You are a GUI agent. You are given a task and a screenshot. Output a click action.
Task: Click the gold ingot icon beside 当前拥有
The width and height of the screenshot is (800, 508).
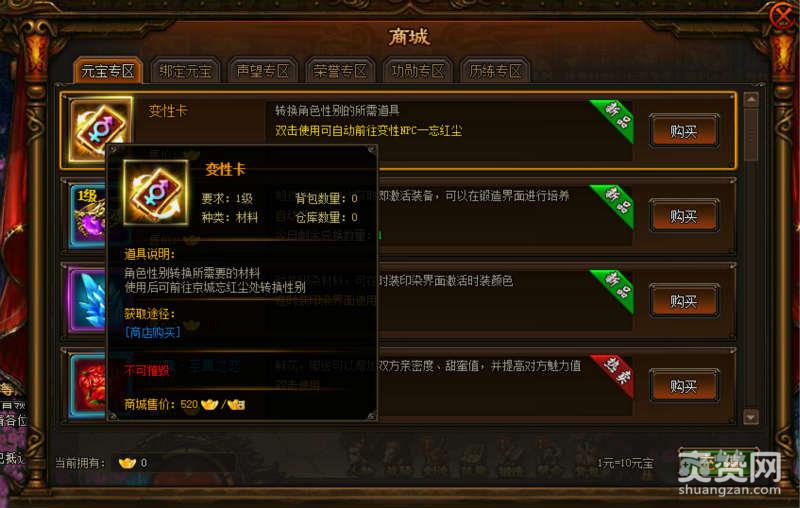127,463
